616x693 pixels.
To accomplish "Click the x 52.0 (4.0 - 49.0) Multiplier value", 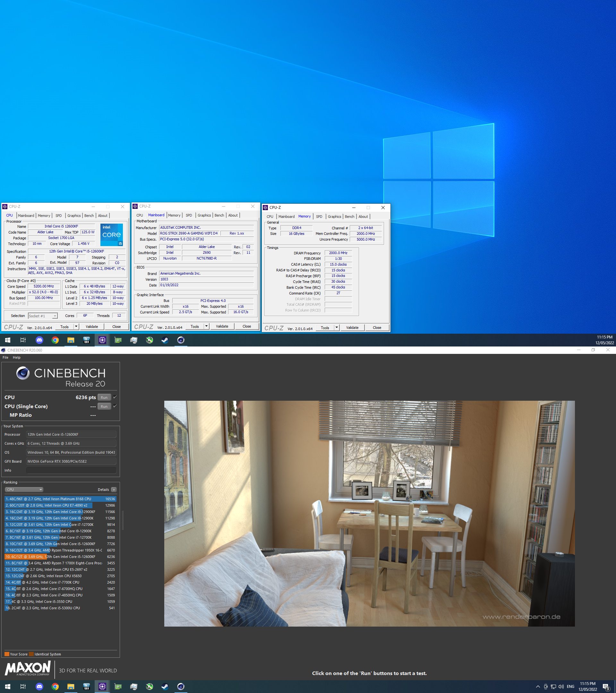I will tap(44, 292).
